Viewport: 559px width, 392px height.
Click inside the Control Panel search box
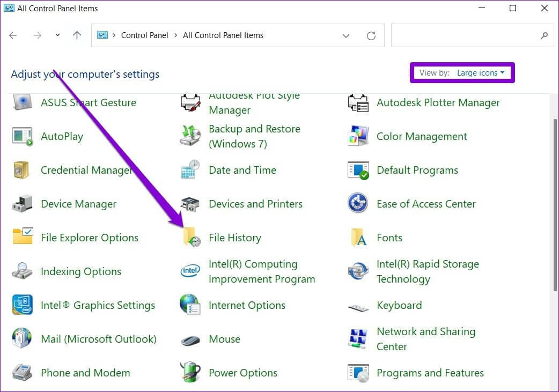click(473, 35)
